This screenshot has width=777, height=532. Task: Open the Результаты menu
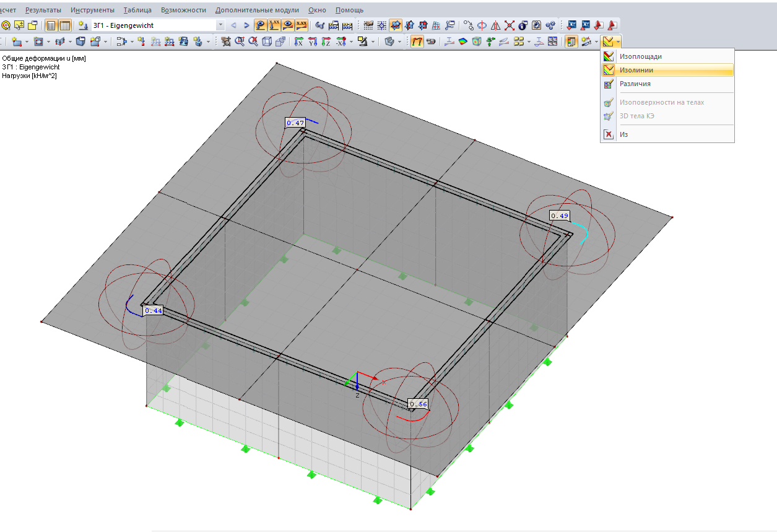43,10
